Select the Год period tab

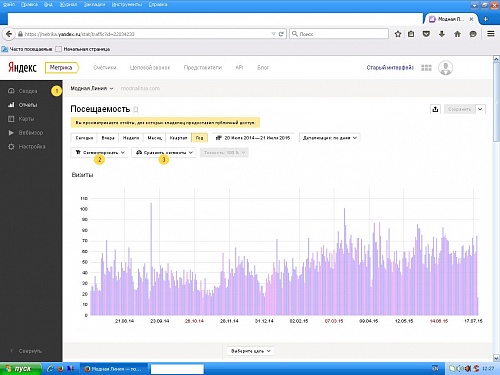pos(199,138)
